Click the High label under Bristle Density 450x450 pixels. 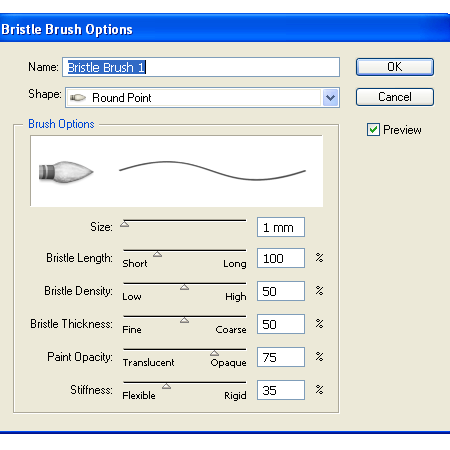click(236, 297)
